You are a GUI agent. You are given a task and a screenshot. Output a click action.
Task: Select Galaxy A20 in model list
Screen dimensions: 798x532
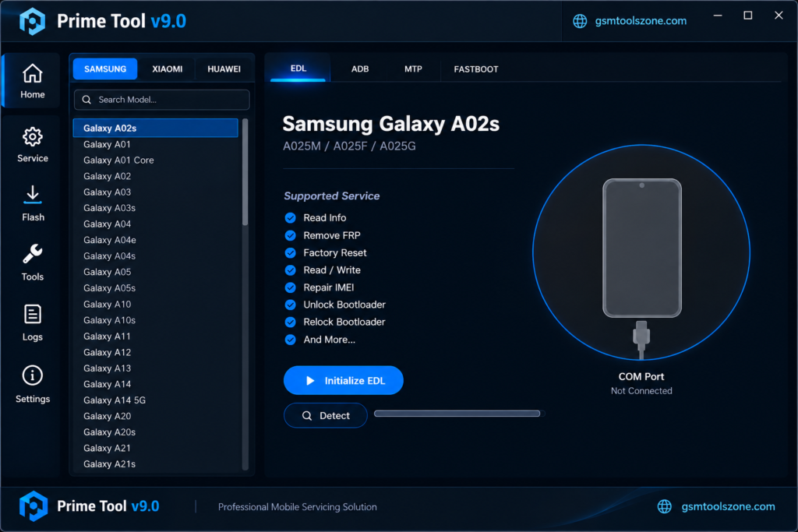point(155,416)
